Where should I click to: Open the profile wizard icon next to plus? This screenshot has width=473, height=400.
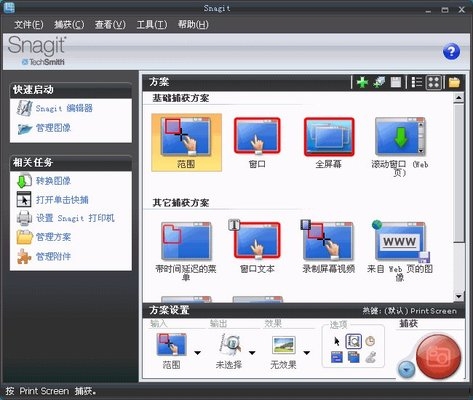379,82
